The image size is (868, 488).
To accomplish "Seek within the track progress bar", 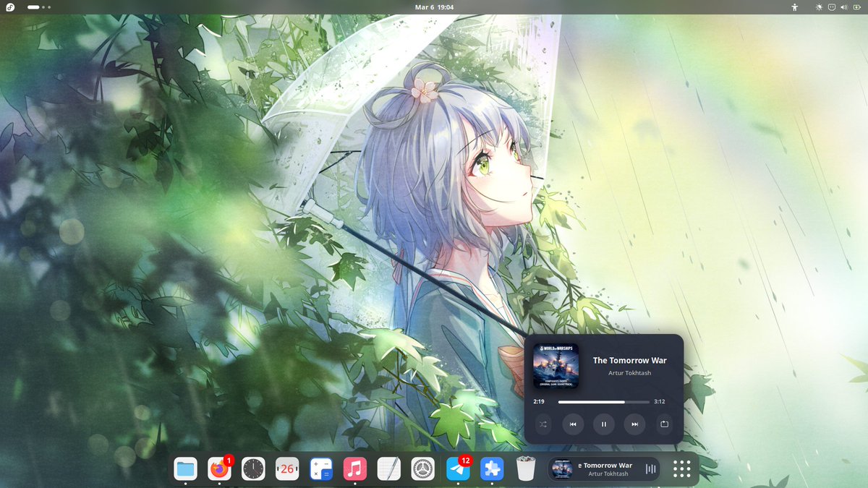I will pyautogui.click(x=604, y=401).
